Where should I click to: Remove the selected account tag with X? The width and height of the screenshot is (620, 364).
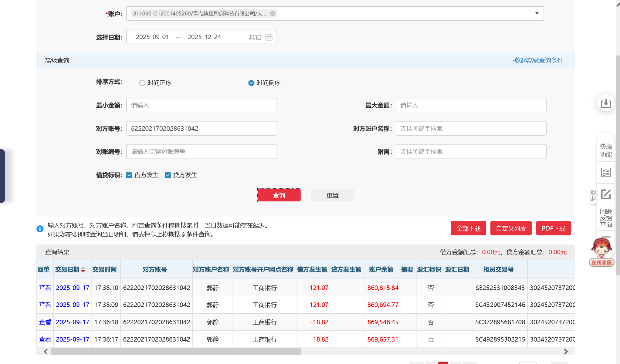click(x=273, y=14)
